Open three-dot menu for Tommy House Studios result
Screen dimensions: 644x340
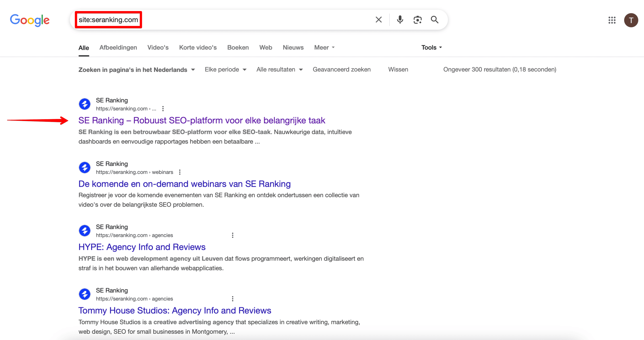point(233,299)
